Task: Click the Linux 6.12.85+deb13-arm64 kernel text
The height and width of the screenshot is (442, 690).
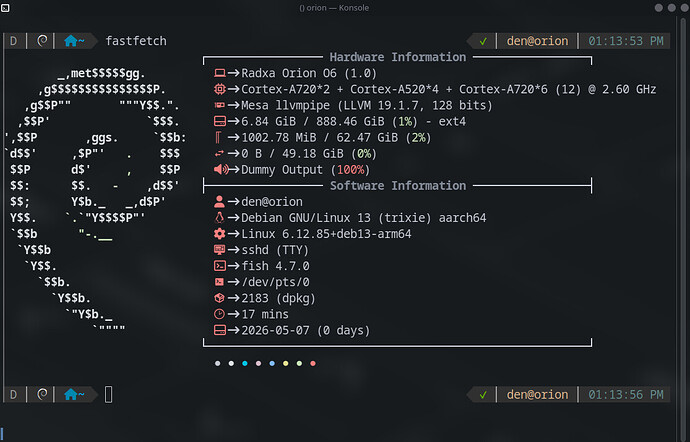Action: (x=326, y=234)
